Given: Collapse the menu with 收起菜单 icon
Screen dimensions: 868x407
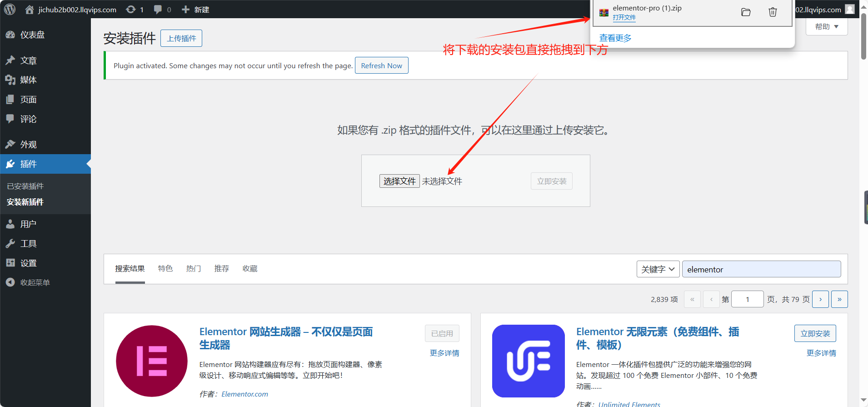Looking at the screenshot, I should click(10, 282).
